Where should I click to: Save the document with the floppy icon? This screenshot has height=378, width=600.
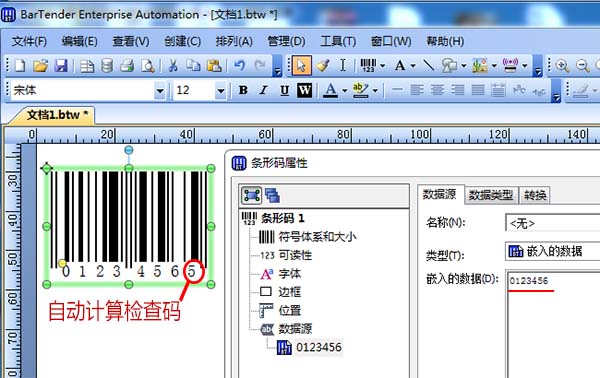coord(61,66)
